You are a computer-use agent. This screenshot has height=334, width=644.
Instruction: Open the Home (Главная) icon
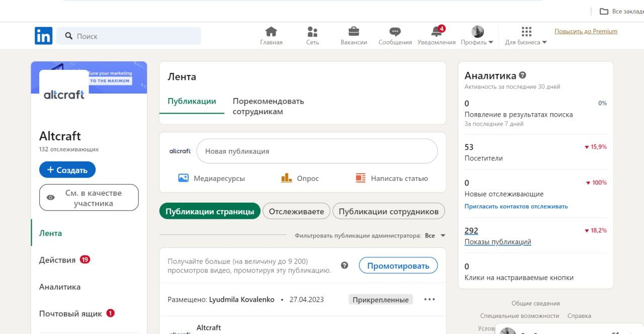pyautogui.click(x=271, y=32)
